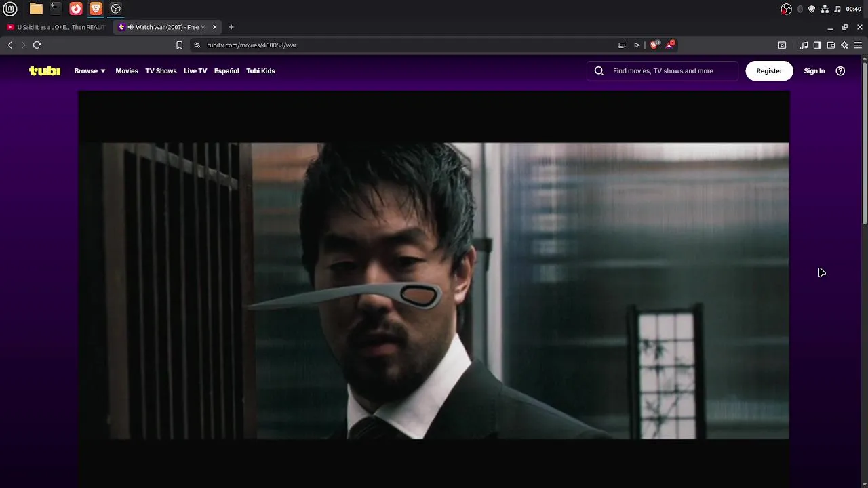Open the Movies section

pos(127,70)
